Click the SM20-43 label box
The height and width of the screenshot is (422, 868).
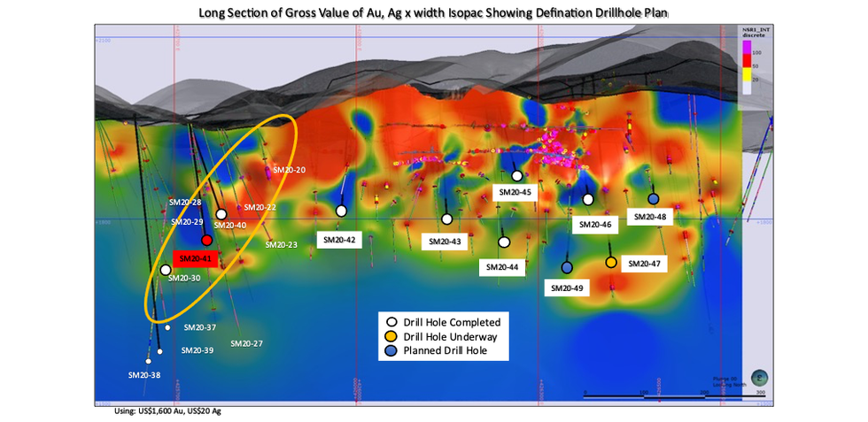click(x=444, y=242)
